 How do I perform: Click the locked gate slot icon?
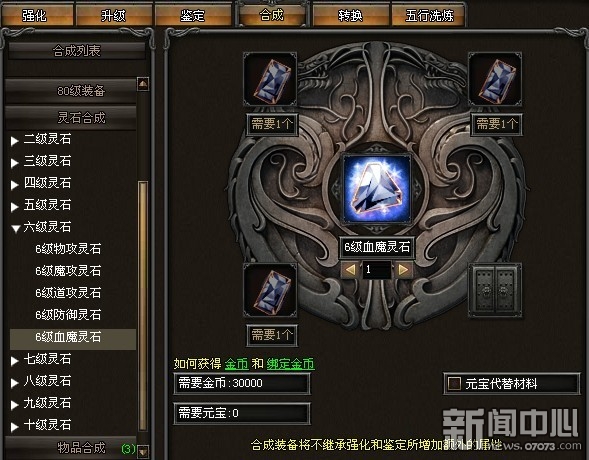point(495,290)
